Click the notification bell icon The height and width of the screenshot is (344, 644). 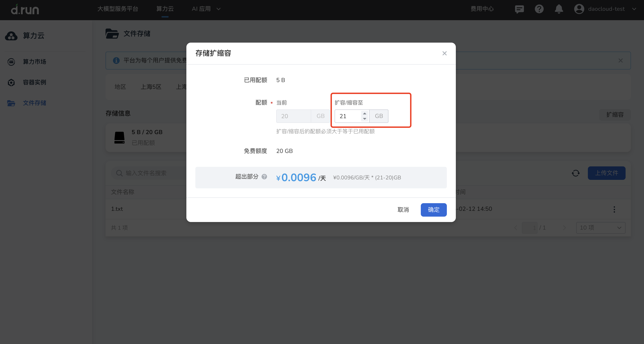[559, 9]
